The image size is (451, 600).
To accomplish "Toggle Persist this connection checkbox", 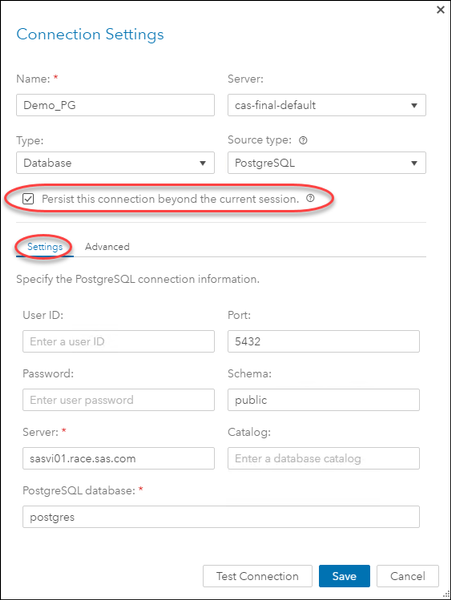I will (28, 199).
